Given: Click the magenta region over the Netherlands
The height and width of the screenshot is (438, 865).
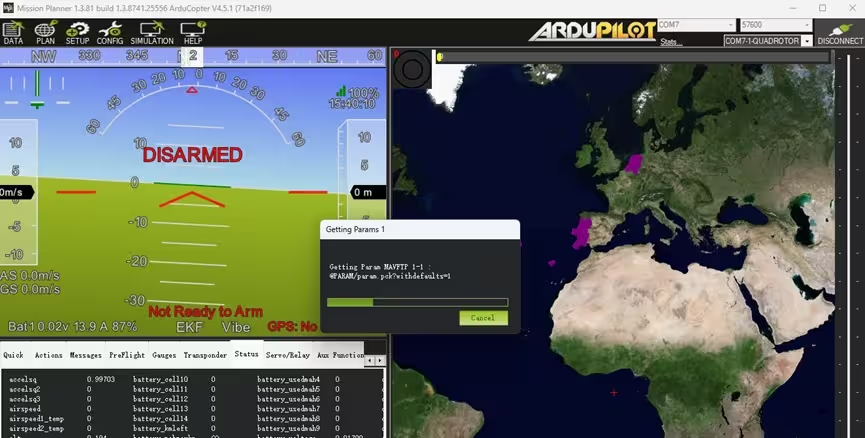Looking at the screenshot, I should click(634, 164).
